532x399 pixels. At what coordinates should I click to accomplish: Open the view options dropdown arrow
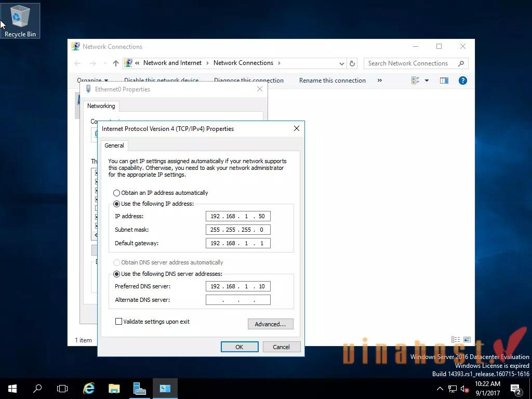tap(427, 81)
